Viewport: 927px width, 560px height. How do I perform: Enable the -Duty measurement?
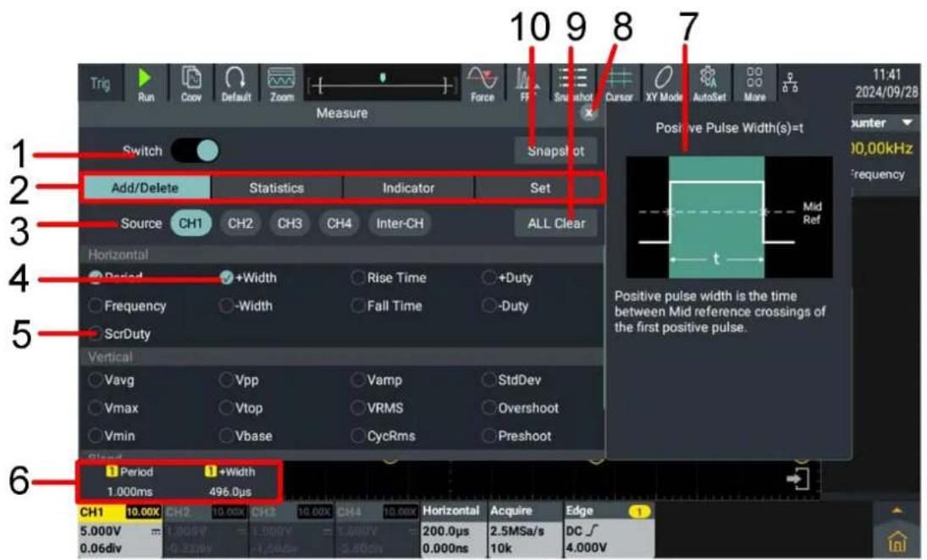point(489,305)
